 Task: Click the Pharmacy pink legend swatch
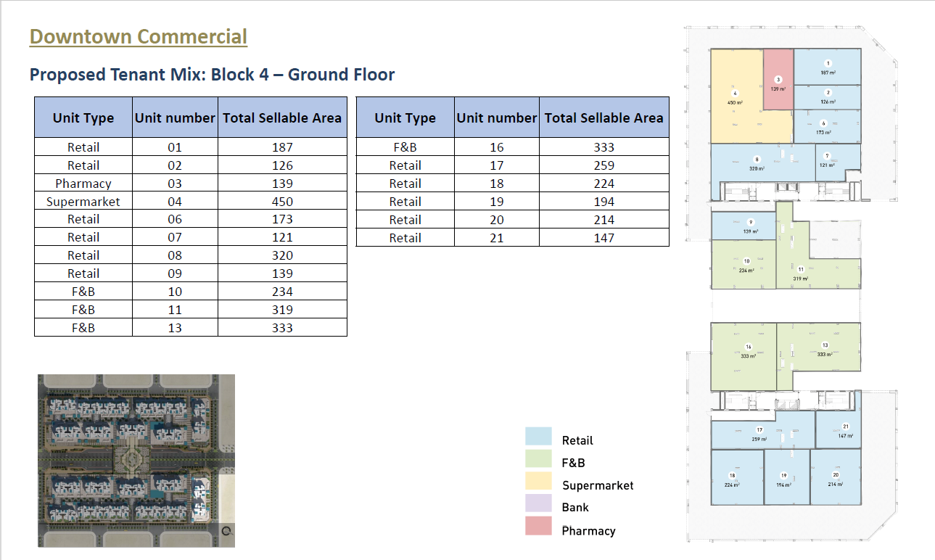click(538, 526)
